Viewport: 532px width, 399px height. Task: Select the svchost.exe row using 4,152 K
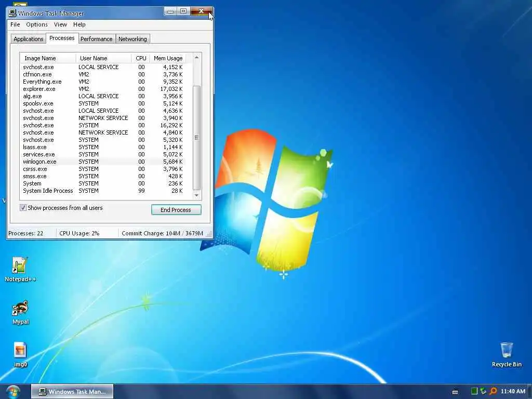pyautogui.click(x=103, y=67)
